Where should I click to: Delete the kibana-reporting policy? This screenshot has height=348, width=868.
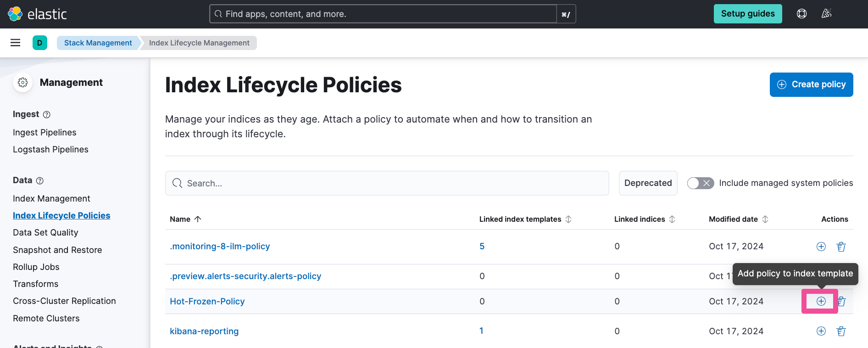[x=841, y=331]
